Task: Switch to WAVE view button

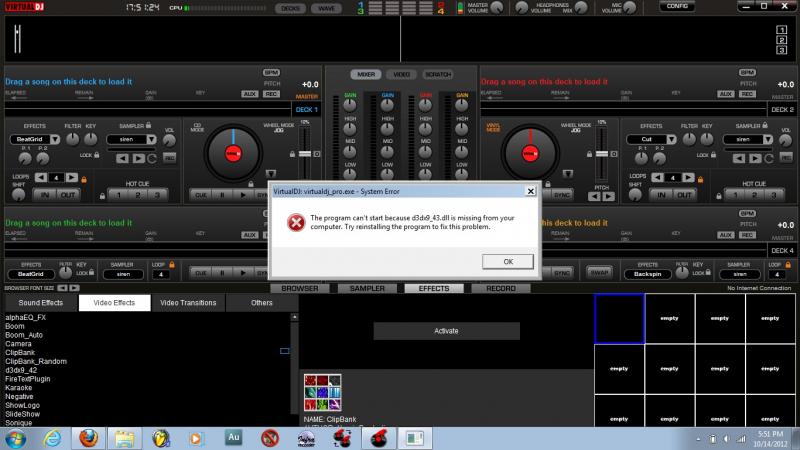Action: 327,8
